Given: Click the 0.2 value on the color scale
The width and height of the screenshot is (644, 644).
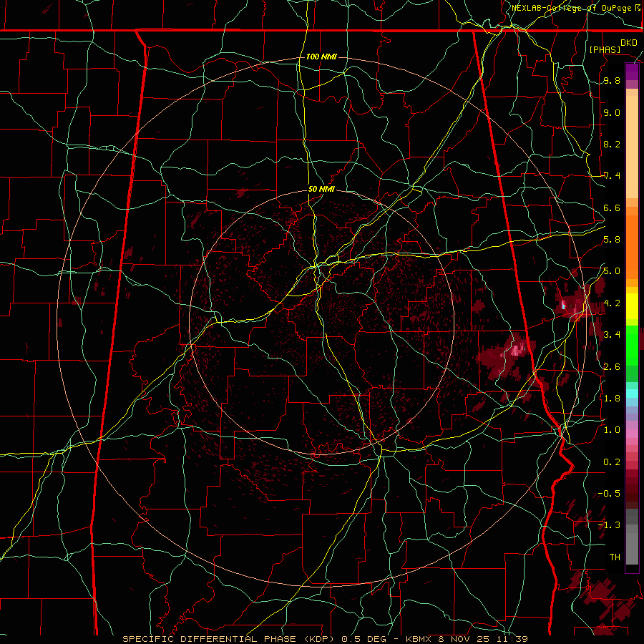Looking at the screenshot, I should tap(612, 462).
